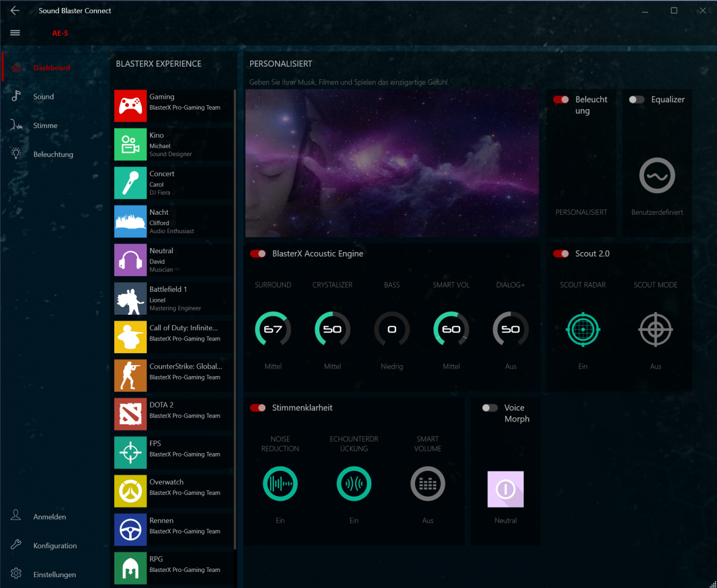This screenshot has width=717, height=588.
Task: Adjust the Crystalizer dial showing 50
Action: 332,329
